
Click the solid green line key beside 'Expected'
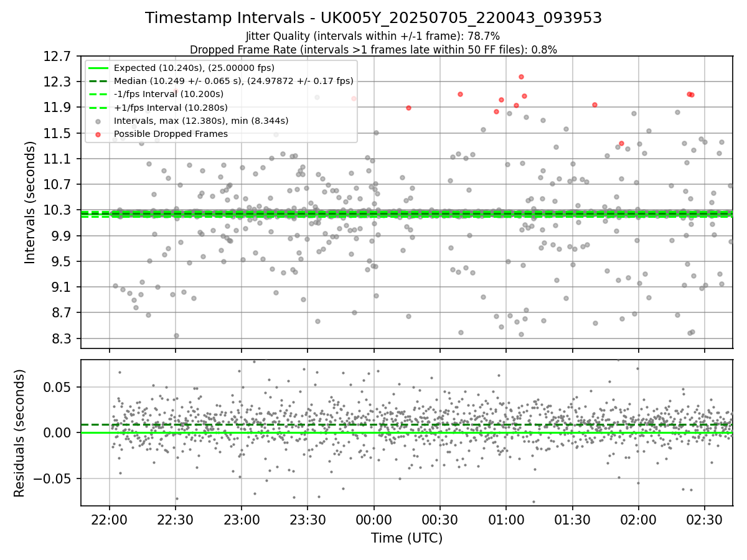(98, 68)
